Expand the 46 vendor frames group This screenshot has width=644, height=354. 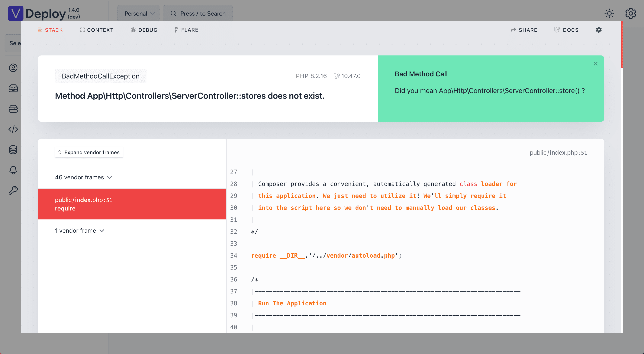tap(83, 177)
